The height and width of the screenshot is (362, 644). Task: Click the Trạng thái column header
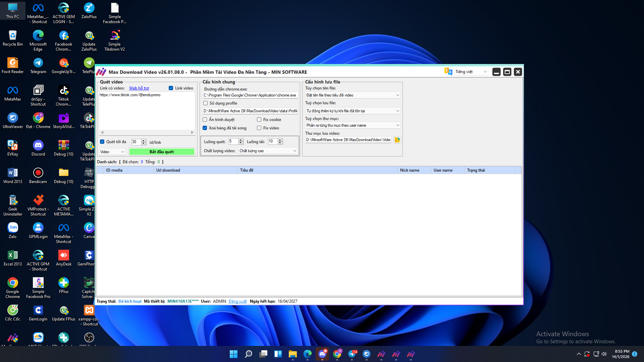[x=490, y=170]
